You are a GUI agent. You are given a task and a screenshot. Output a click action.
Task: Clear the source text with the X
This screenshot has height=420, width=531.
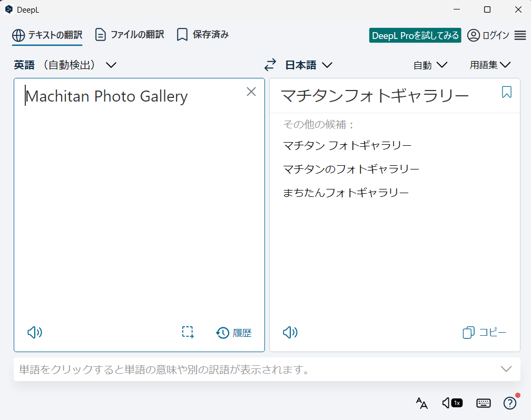point(251,92)
